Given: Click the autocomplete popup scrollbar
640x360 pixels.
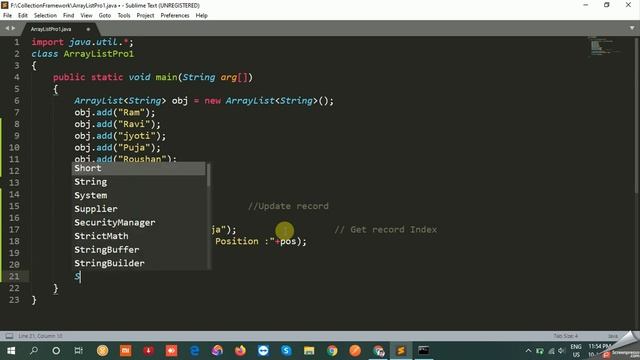Looking at the screenshot, I should click(209, 176).
